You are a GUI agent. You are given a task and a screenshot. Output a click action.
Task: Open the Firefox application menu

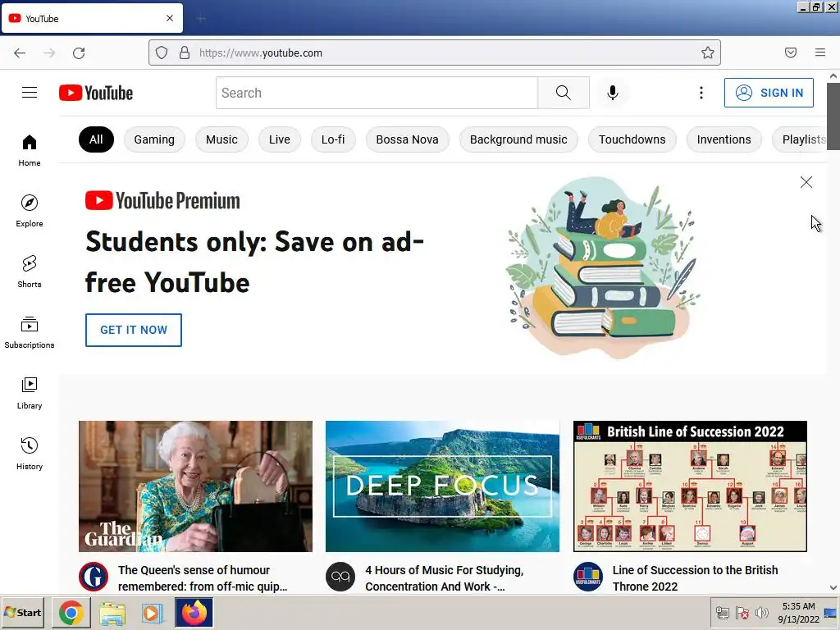820,52
